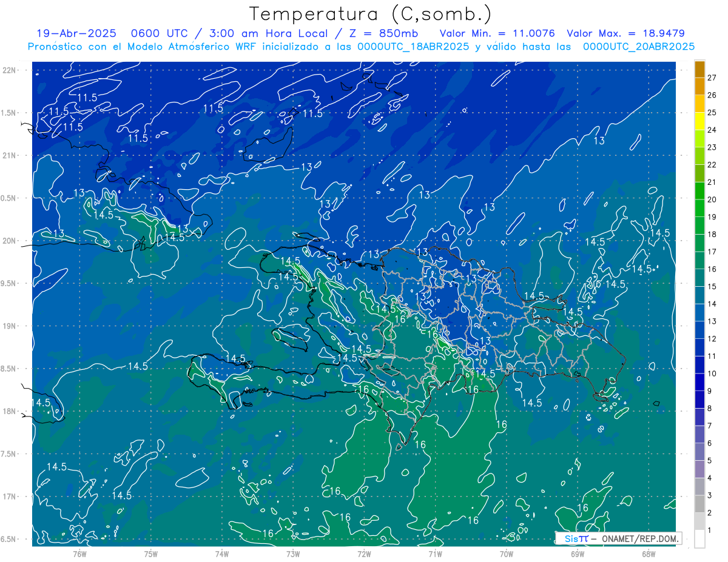Click the '71W' longitude axis label
This screenshot has height=562, width=728.
click(x=435, y=554)
